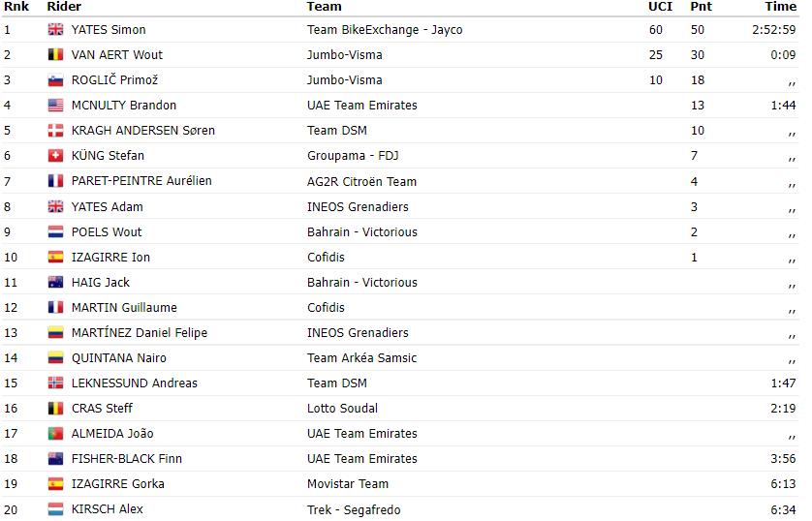
Task: Click the Colombian flag next to QUINTANA Nairo
Action: [55, 358]
